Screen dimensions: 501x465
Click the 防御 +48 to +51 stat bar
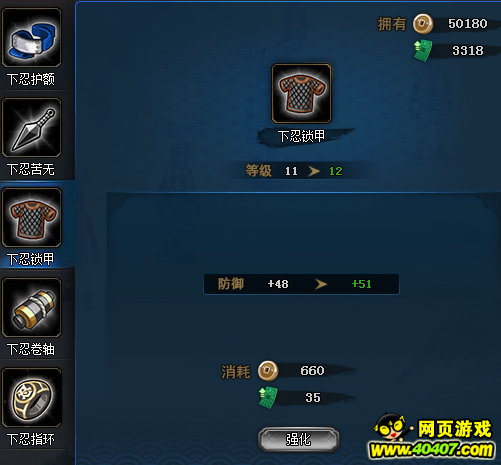pyautogui.click(x=301, y=284)
